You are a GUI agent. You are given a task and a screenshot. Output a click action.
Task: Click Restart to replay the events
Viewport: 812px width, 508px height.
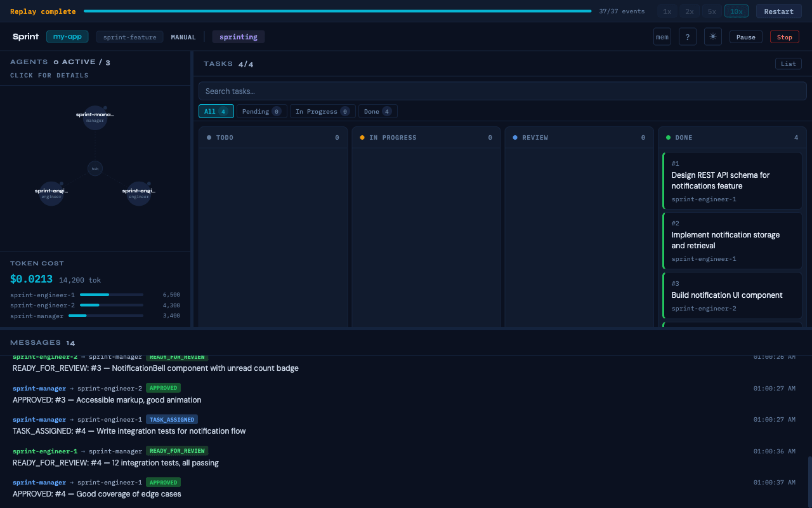tap(778, 11)
